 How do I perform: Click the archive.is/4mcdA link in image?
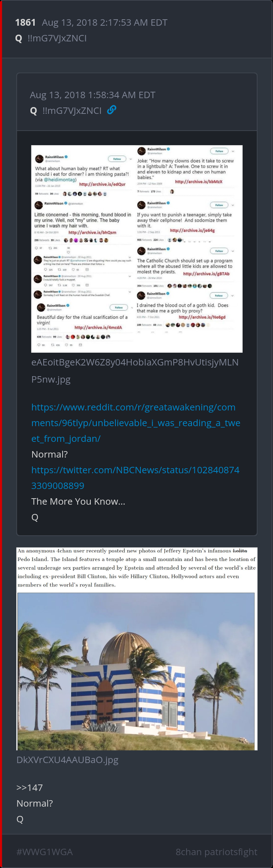tap(98, 327)
